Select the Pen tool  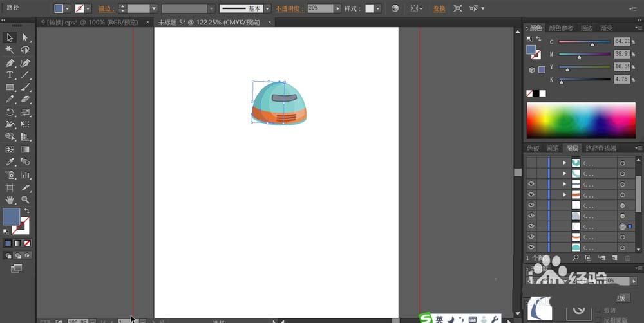coord(10,63)
